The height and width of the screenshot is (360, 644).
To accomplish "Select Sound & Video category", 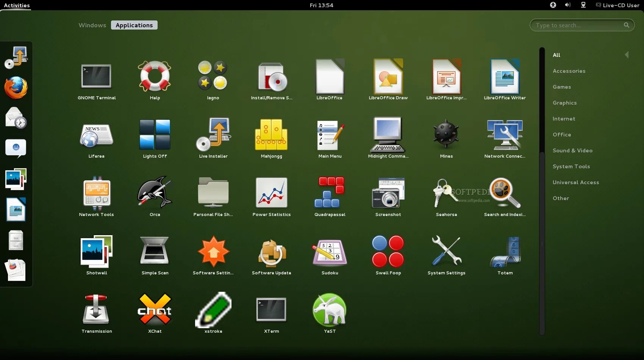I will coord(572,150).
